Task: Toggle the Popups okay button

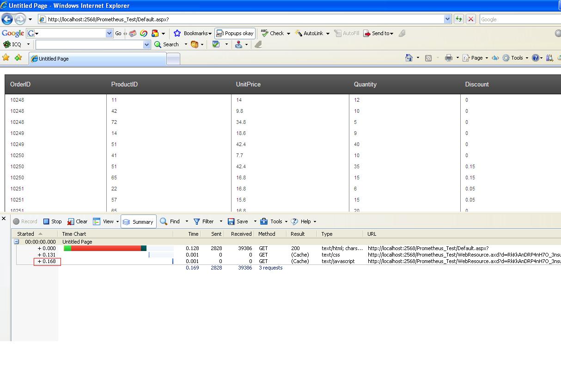Action: pos(235,33)
